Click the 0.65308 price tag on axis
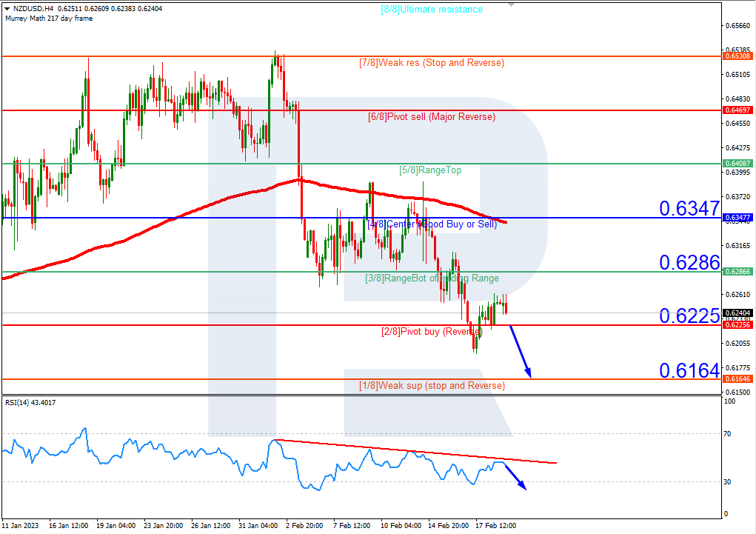Image resolution: width=756 pixels, height=534 pixels. pos(737,56)
